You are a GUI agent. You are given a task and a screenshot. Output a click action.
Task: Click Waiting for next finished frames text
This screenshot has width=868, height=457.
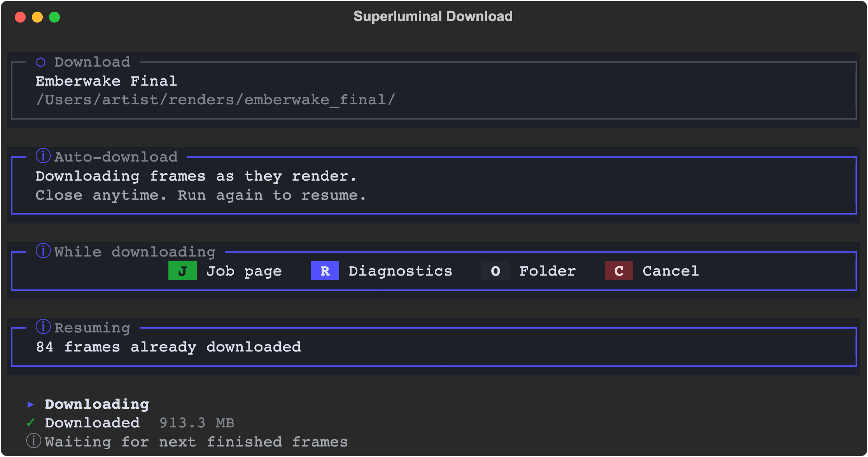click(196, 442)
